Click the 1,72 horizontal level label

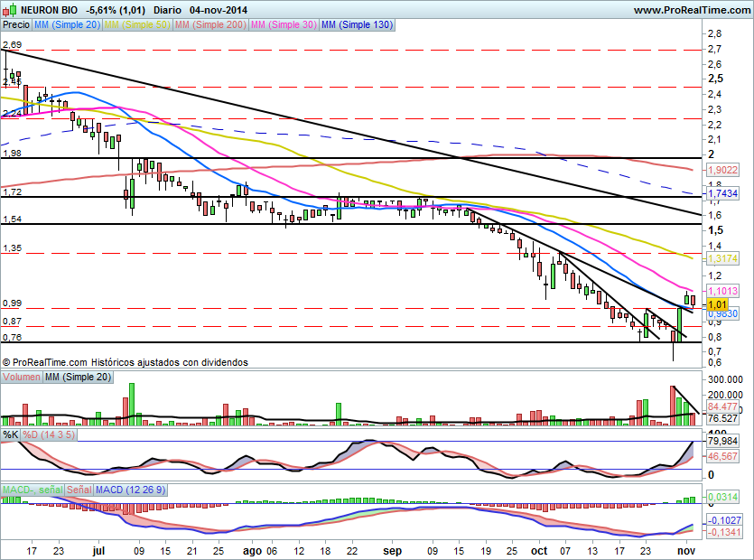[x=12, y=192]
